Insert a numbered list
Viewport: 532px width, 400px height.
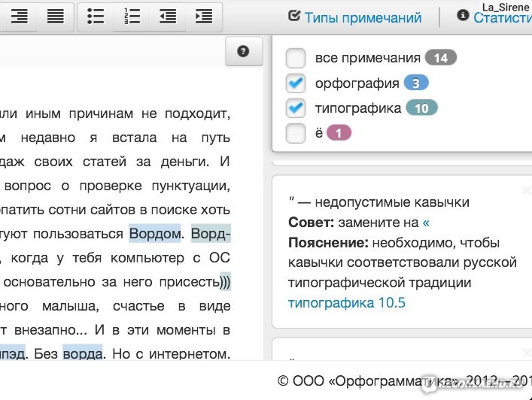pyautogui.click(x=132, y=17)
